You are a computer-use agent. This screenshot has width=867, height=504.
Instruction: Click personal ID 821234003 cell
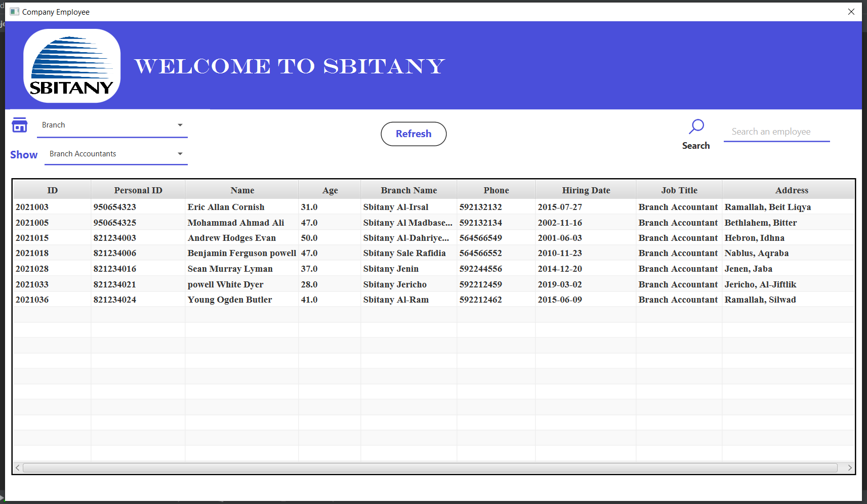coord(138,238)
